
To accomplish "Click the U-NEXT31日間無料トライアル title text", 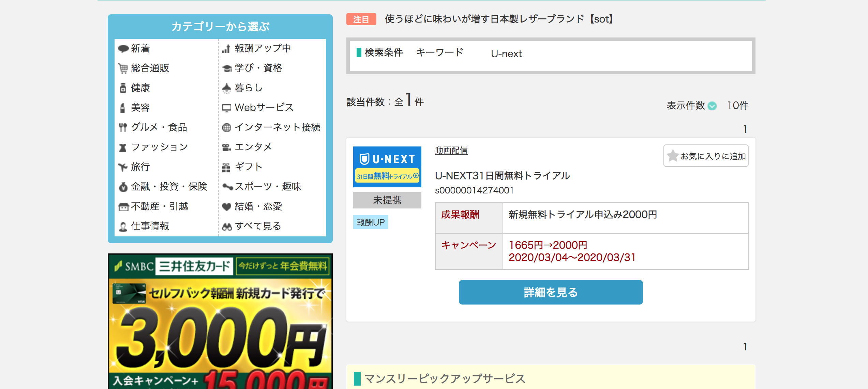I will (502, 175).
